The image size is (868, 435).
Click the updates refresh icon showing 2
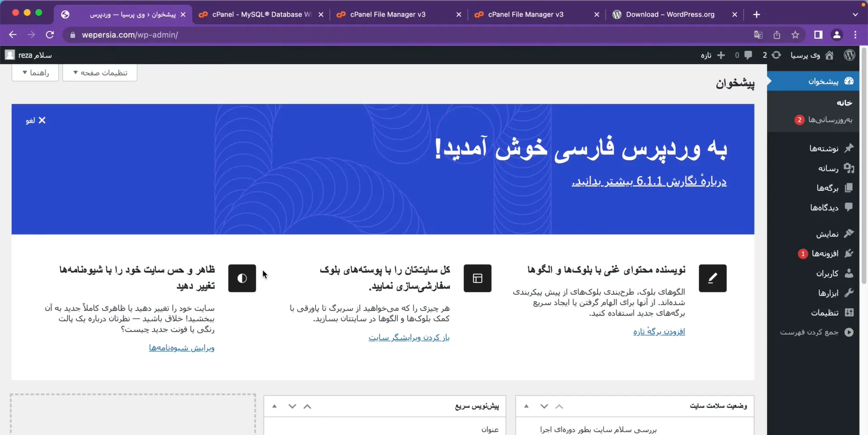776,55
